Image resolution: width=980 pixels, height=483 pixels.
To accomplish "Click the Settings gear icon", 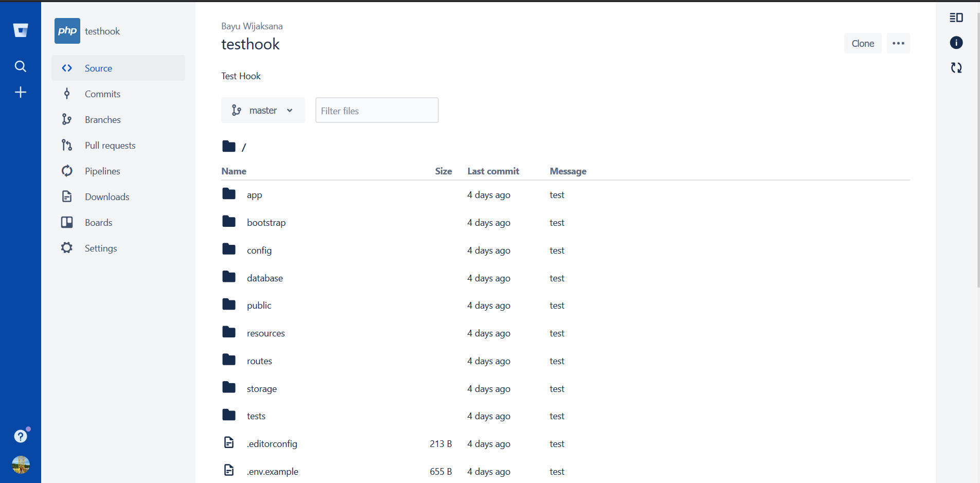I will [x=67, y=248].
